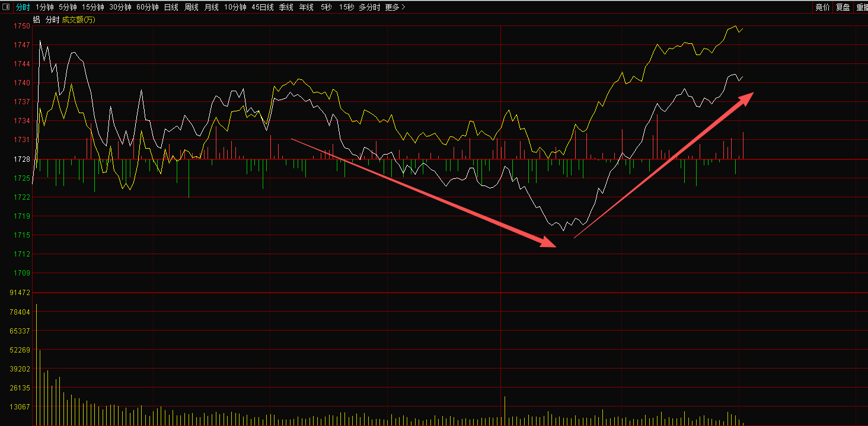Click the 竞价 auction button
The height and width of the screenshot is (426, 868).
point(822,7)
